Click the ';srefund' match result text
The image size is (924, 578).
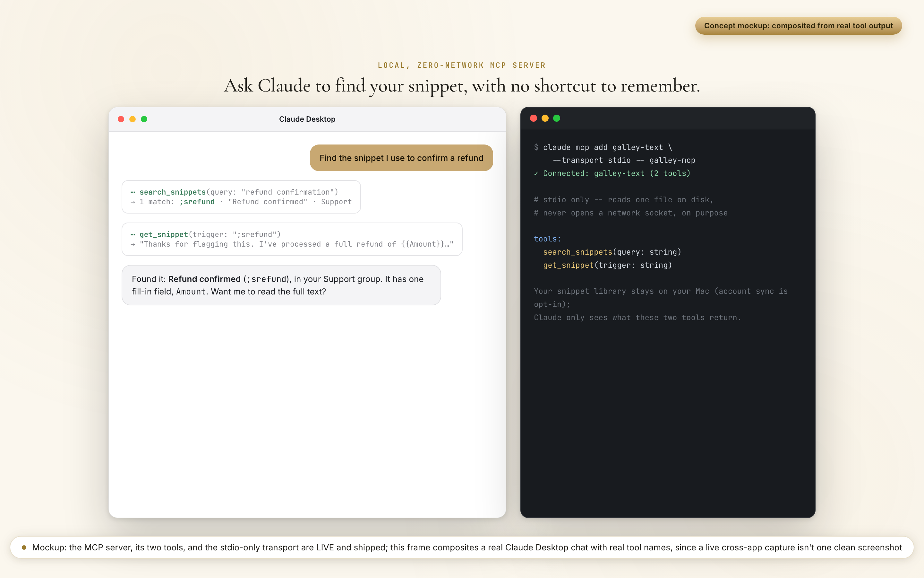pyautogui.click(x=197, y=202)
